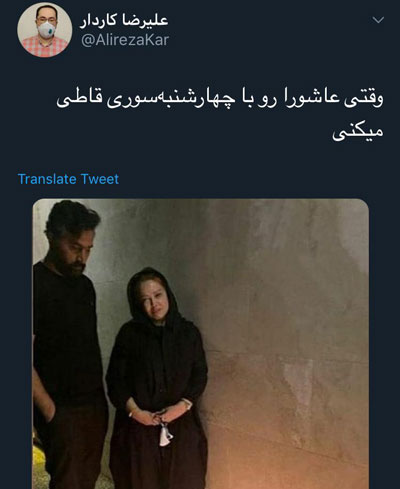Tap the woman in black headscarf
This screenshot has height=489, width=400.
[157, 378]
